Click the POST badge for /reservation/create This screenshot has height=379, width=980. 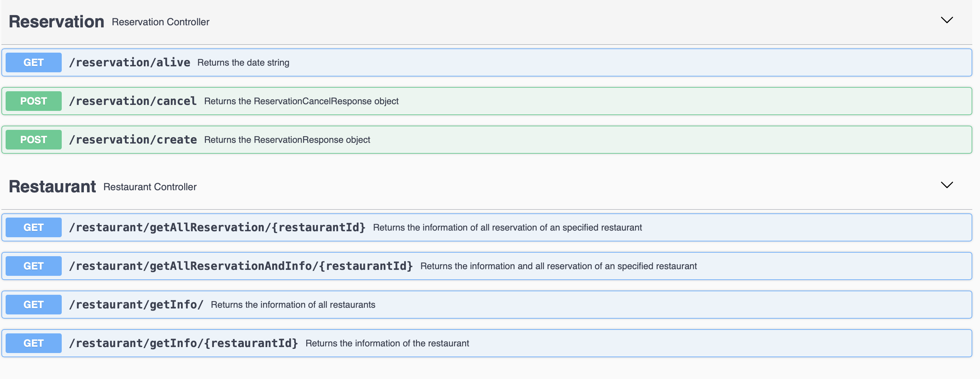33,140
